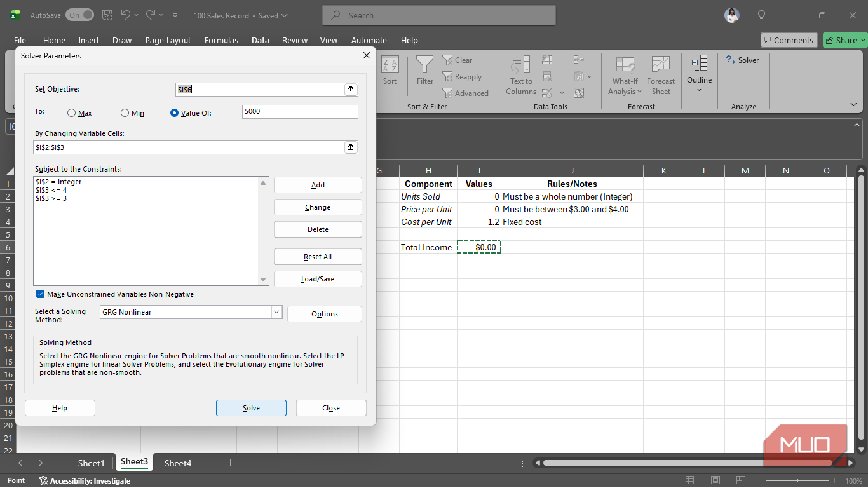This screenshot has width=868, height=488.
Task: Switch to Page Layout view in status bar
Action: [x=715, y=480]
